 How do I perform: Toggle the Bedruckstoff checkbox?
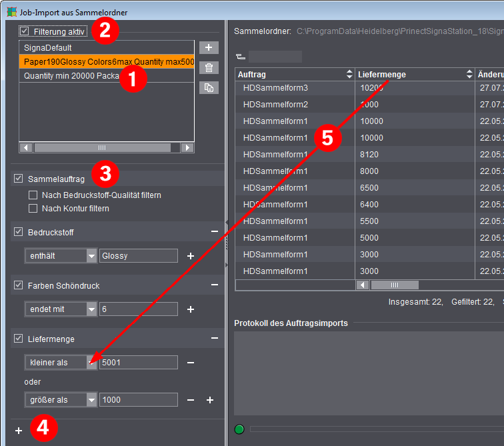pos(18,232)
